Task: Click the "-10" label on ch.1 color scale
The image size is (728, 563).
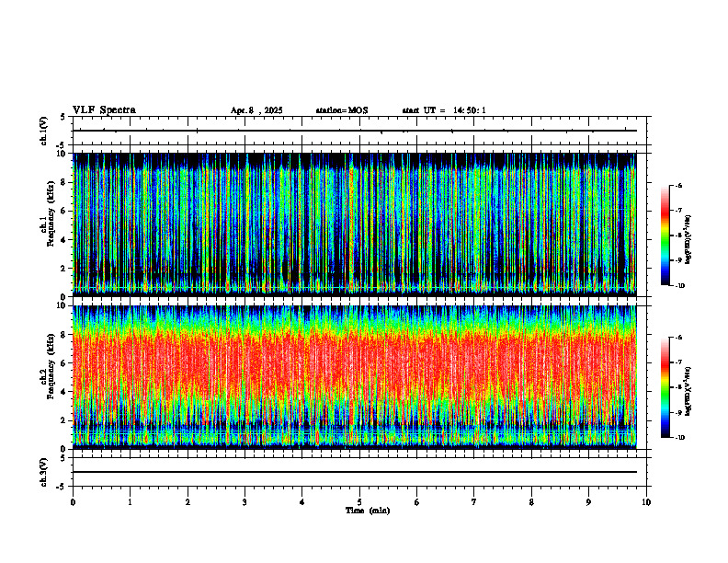Action: click(680, 286)
